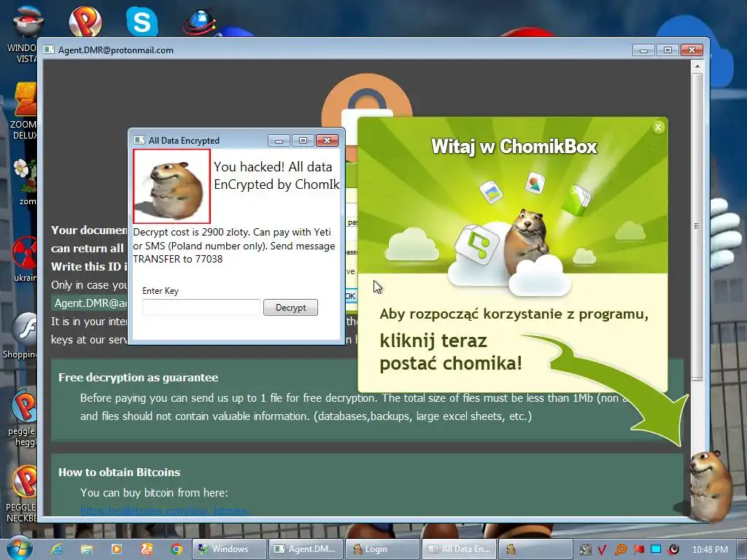Click the blue monitor tray icon

(x=656, y=550)
